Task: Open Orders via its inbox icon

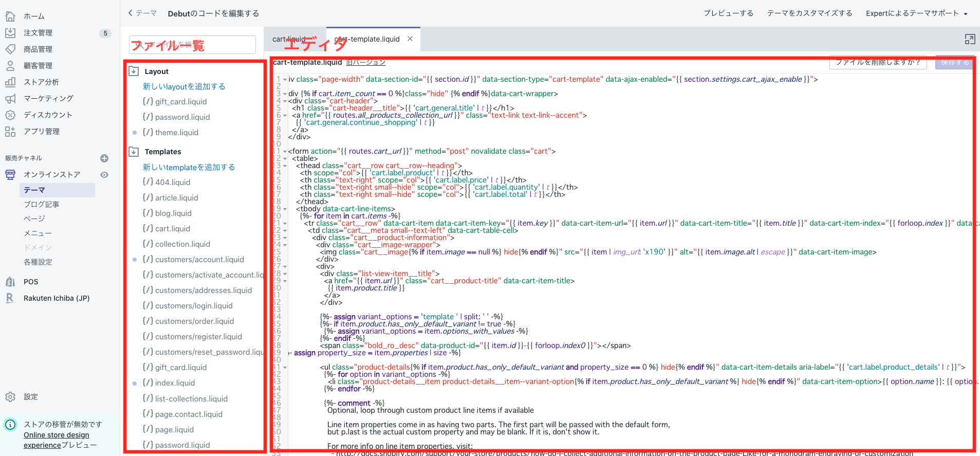Action: point(10,33)
